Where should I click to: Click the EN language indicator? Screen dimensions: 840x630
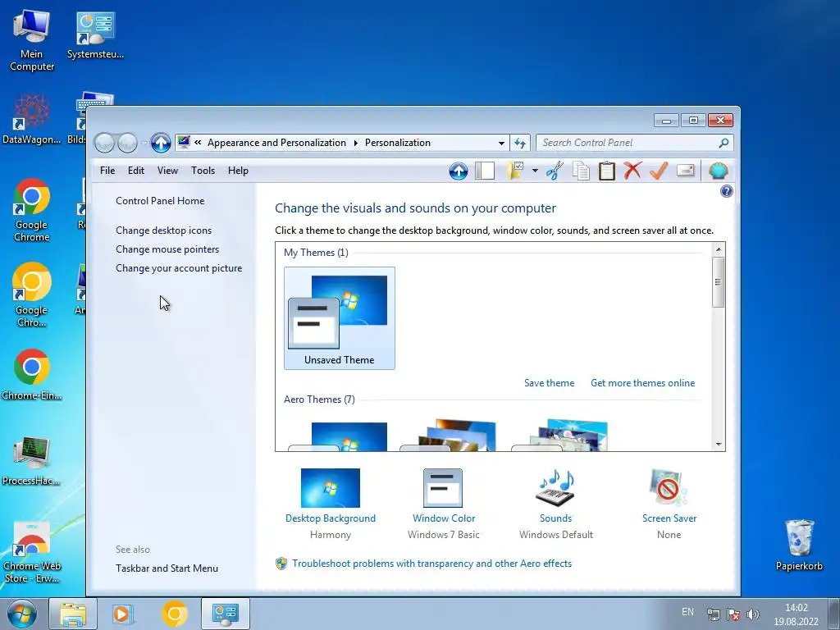coord(687,612)
